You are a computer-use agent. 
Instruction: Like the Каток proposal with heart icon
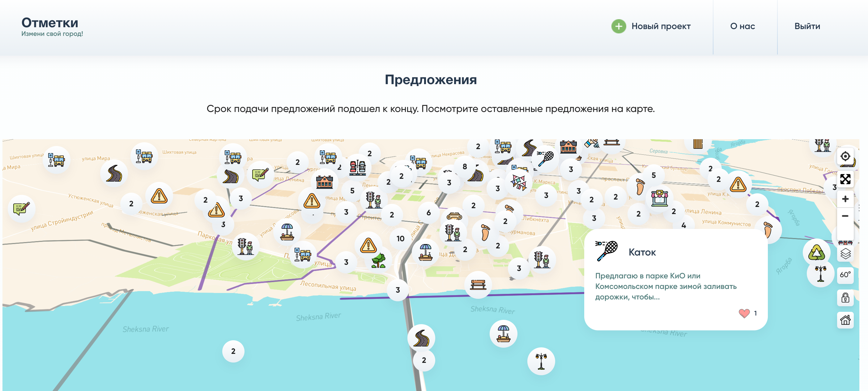(x=744, y=313)
